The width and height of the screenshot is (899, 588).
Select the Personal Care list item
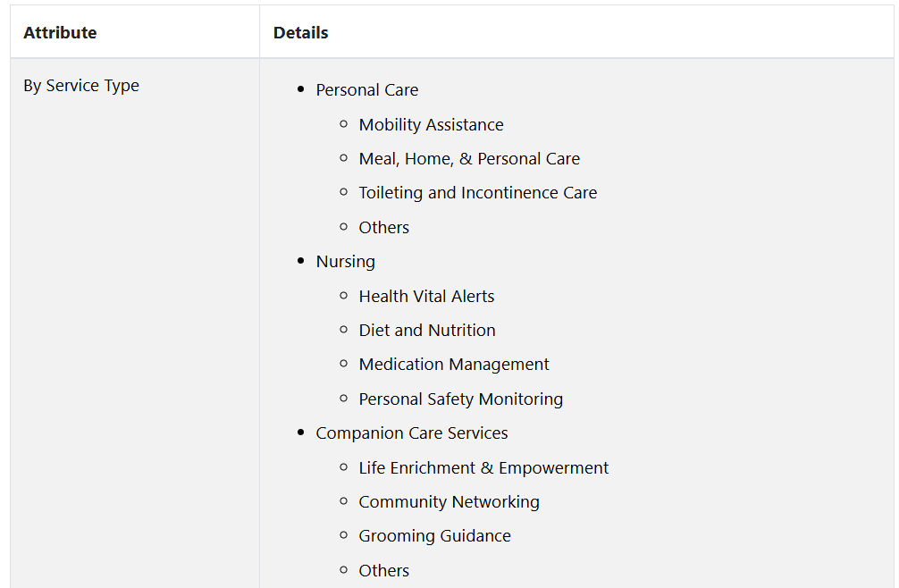click(366, 90)
